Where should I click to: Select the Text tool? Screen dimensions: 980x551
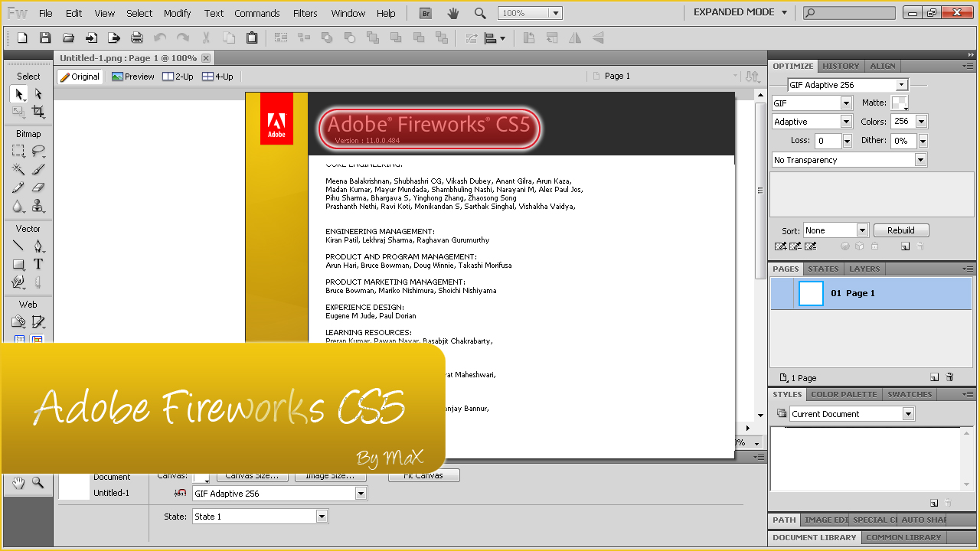pyautogui.click(x=38, y=264)
